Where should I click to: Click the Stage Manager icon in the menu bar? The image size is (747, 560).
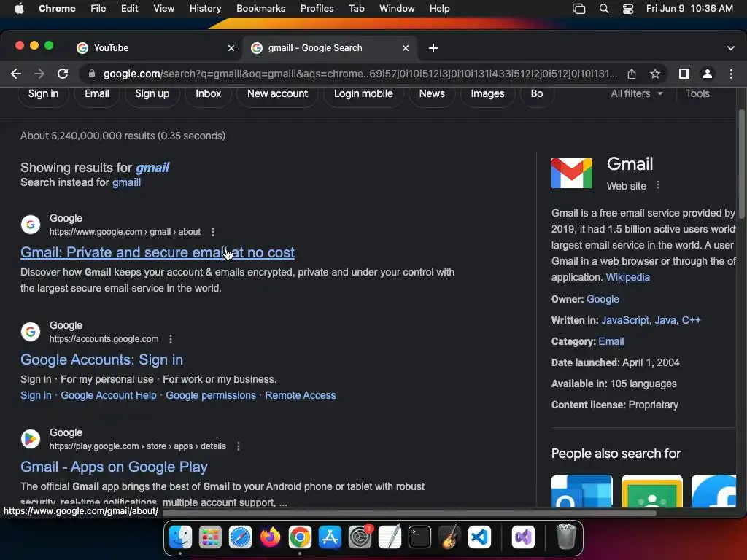tap(578, 8)
